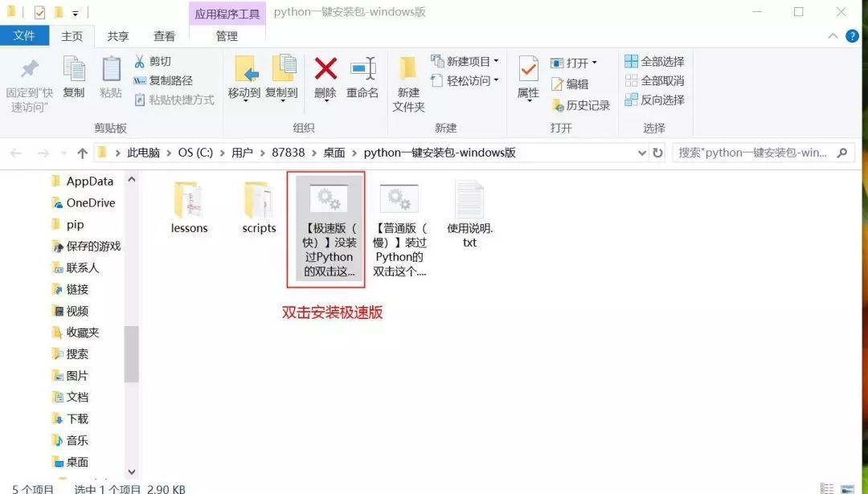Click the navigation pane scroll-up arrow

tap(132, 179)
